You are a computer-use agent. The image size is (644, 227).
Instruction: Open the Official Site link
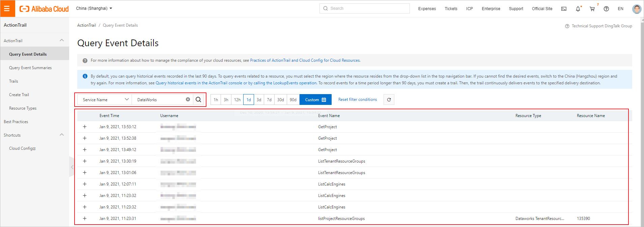click(542, 9)
